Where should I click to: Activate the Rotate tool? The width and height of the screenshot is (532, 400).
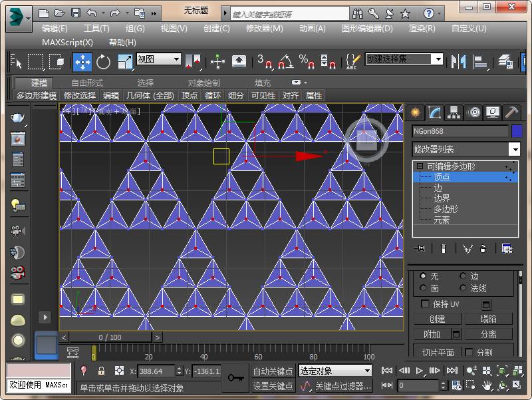(103, 62)
